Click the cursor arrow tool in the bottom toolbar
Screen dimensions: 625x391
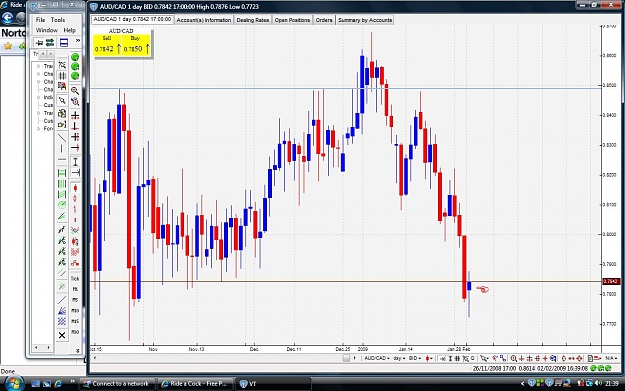point(483,358)
